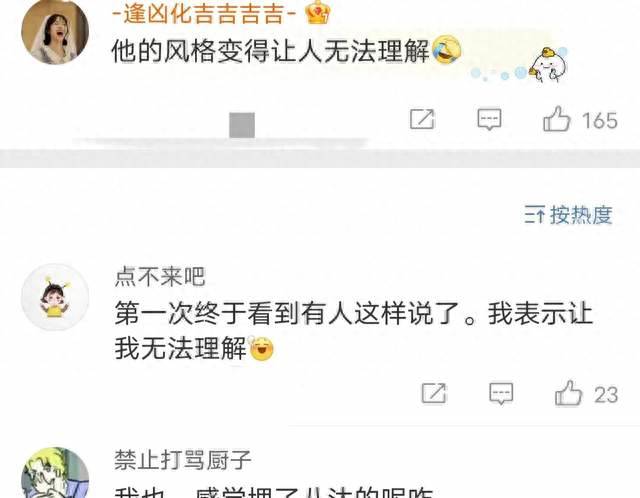The image size is (640, 498).
Task: Open 禁止打骂厨子 user profile name
Action: coord(182,460)
